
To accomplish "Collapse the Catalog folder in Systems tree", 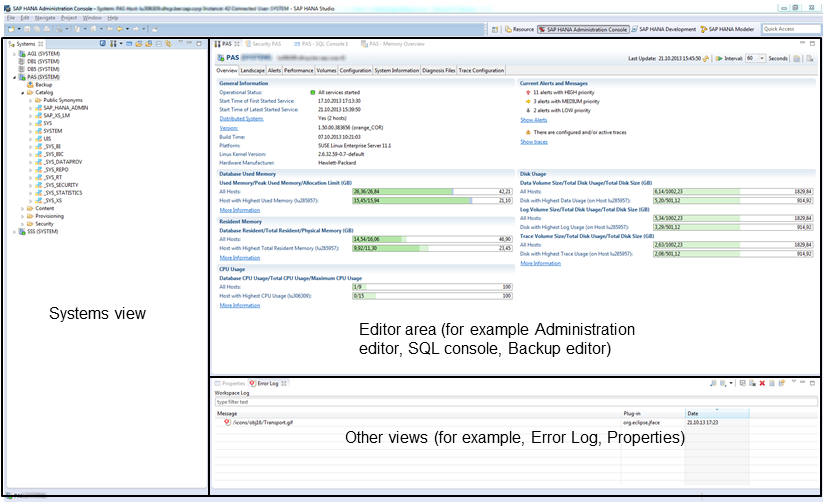I will pyautogui.click(x=23, y=93).
